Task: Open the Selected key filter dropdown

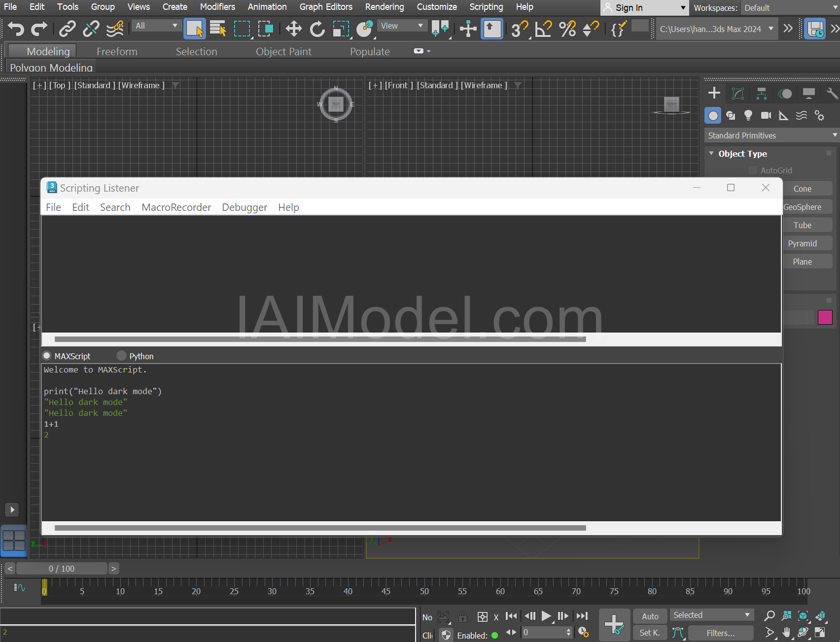Action: (x=712, y=615)
